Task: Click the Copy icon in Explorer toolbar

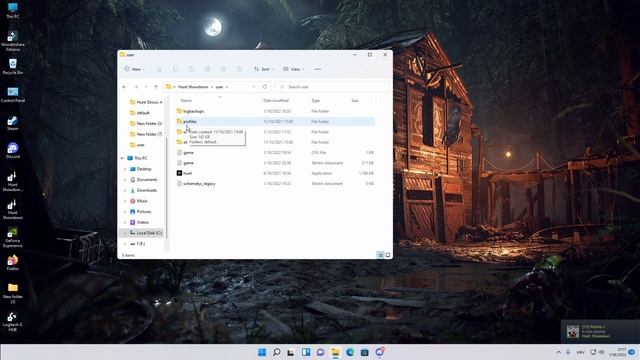Action: 176,69
